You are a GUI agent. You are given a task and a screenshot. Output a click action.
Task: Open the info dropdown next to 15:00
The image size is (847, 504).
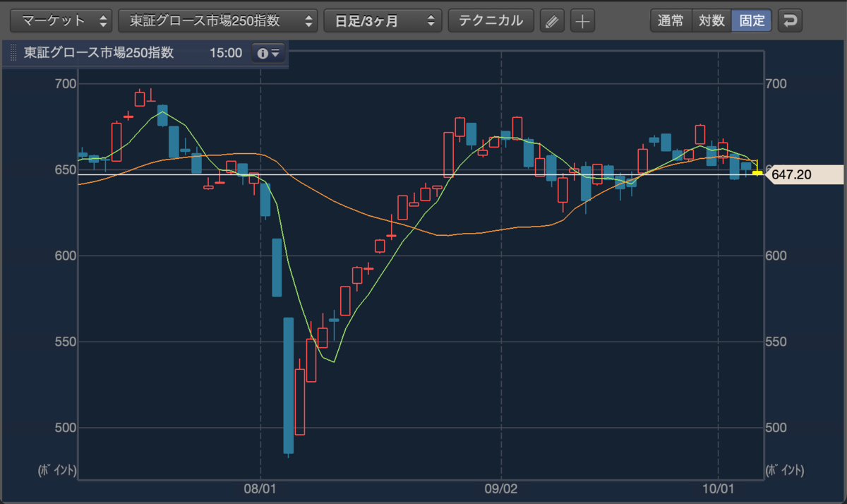tap(269, 53)
